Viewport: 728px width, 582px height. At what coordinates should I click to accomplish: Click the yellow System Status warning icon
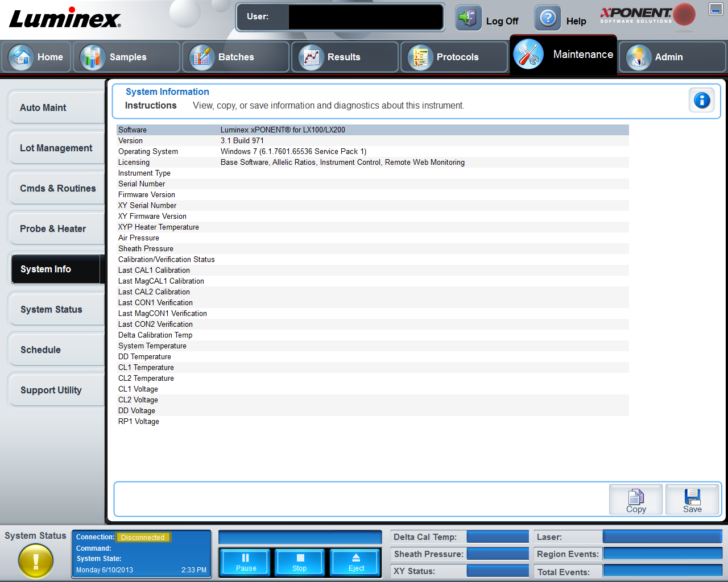[x=35, y=561]
